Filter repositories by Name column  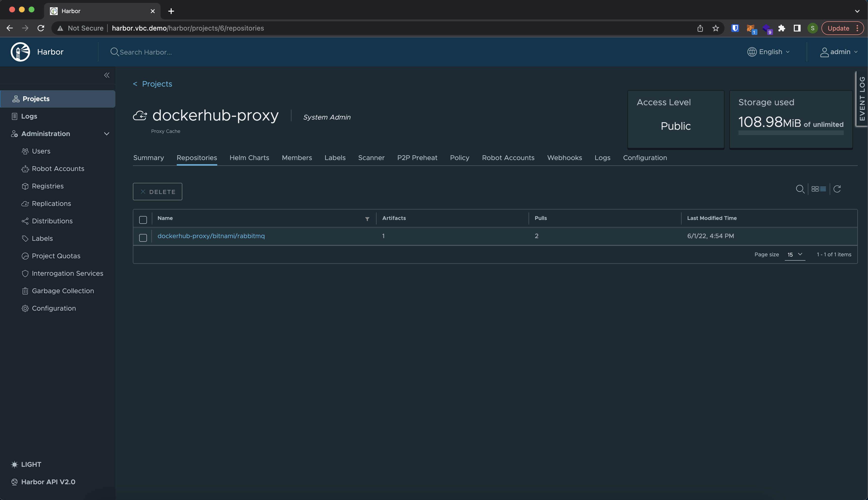[367, 219]
